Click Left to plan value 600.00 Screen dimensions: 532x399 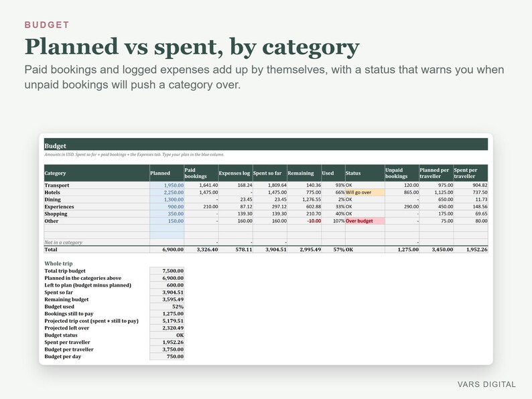click(x=167, y=285)
